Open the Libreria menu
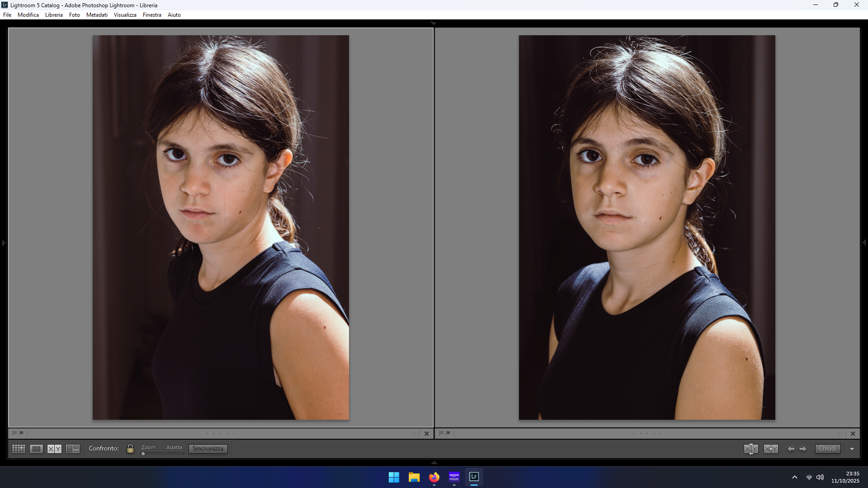This screenshot has width=868, height=488. [54, 15]
